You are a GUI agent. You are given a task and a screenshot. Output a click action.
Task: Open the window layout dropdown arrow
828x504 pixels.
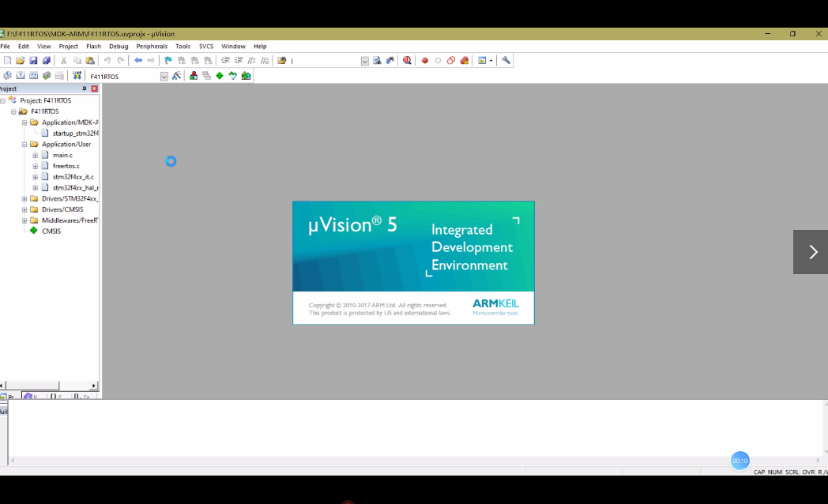[x=491, y=61]
